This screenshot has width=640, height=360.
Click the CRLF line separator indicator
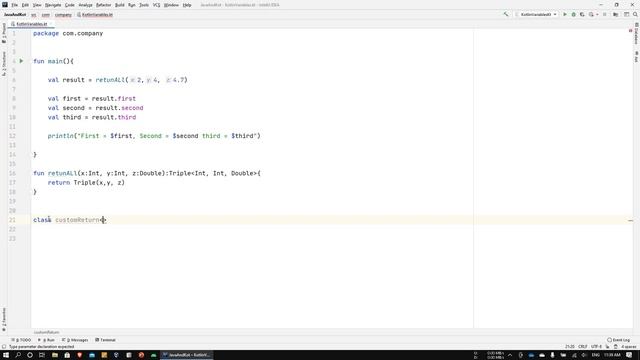[582, 347]
